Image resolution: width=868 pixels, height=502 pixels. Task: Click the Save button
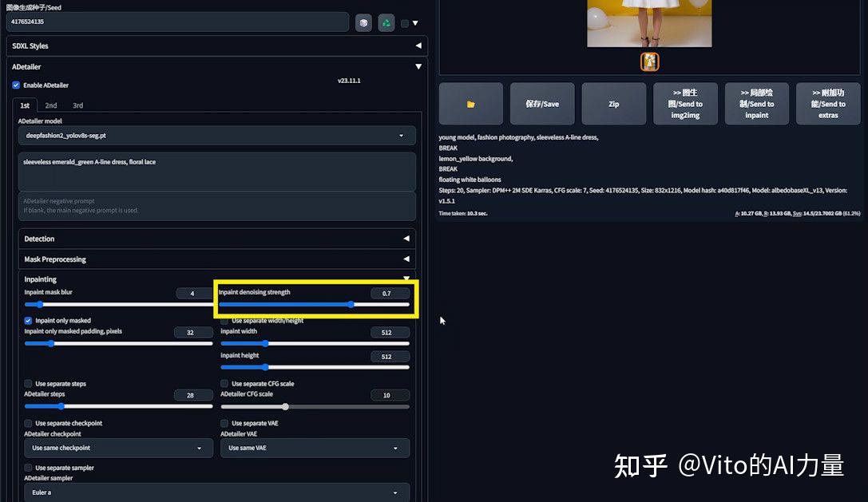coord(542,104)
